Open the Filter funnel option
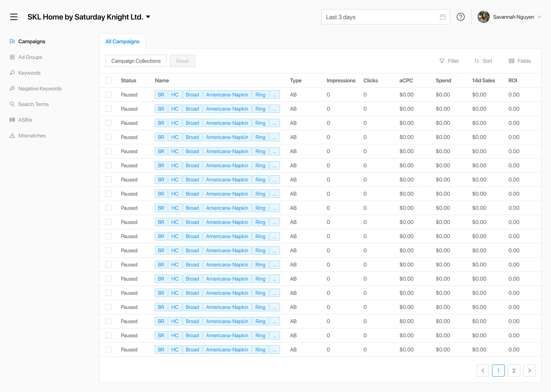 tap(449, 61)
